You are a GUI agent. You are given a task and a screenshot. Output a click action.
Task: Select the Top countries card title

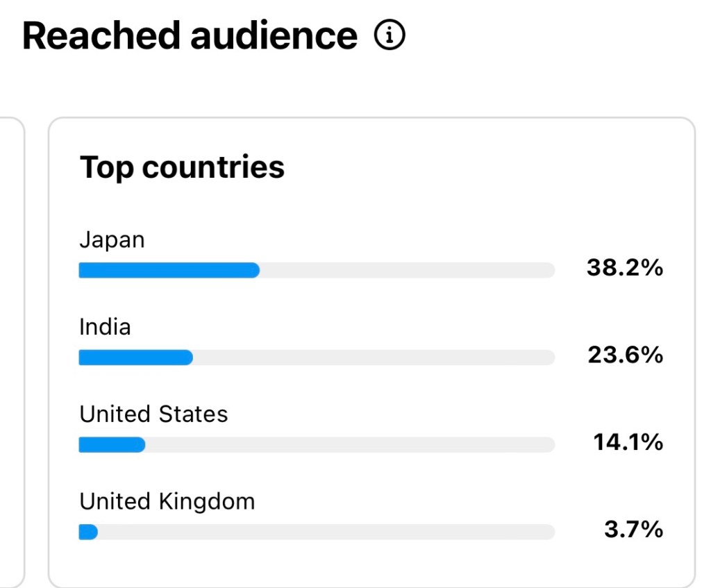[182, 167]
